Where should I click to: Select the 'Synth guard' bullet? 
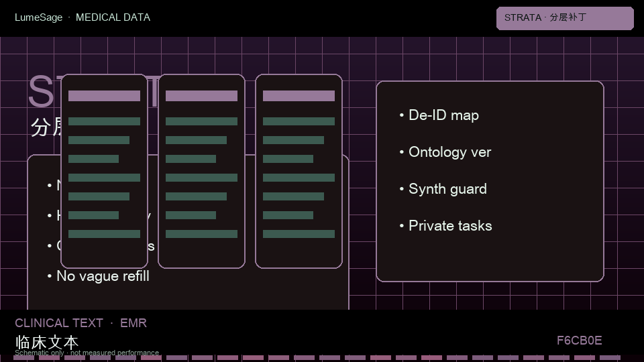pos(443,189)
